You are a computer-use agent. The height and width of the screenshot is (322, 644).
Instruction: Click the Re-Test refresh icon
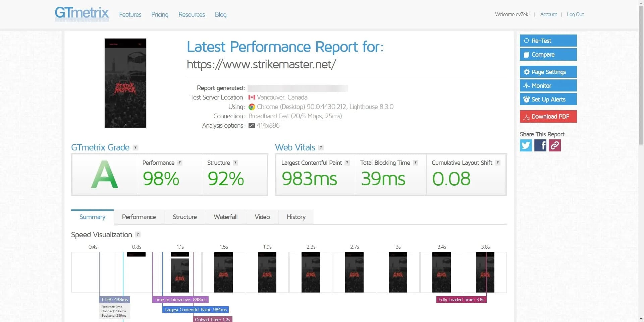click(526, 41)
